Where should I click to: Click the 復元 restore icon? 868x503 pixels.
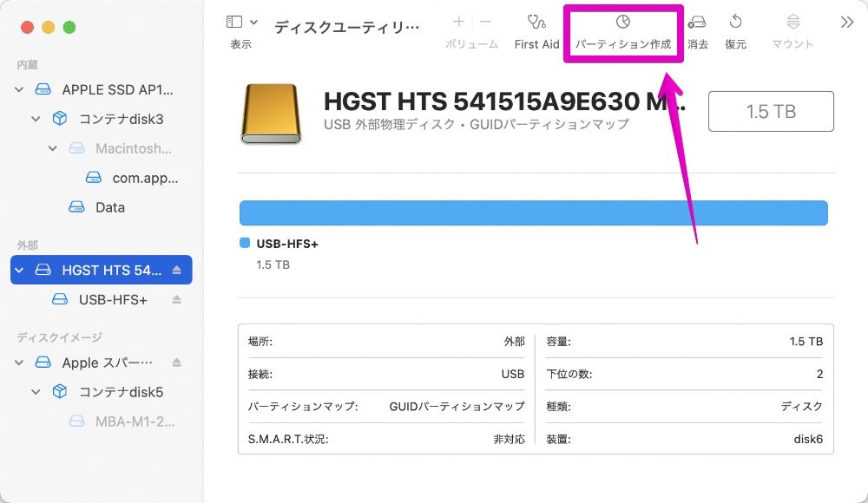[736, 23]
